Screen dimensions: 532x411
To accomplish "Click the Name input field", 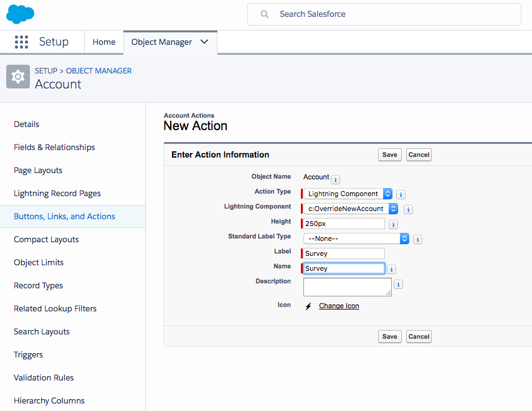I will coord(344,268).
